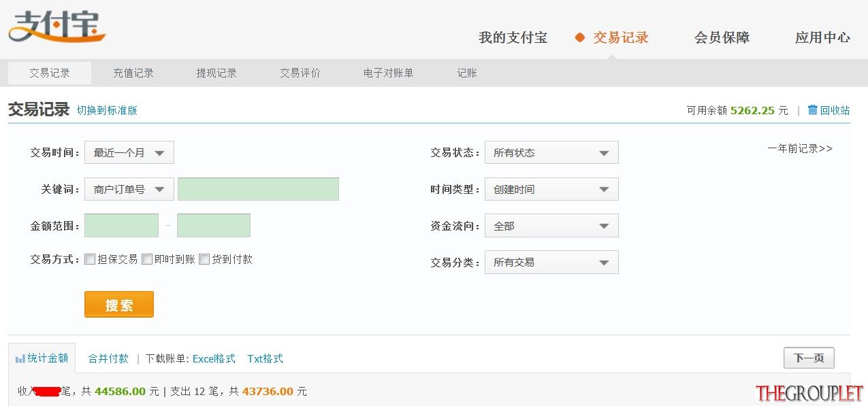Click the minimum amount input field
Viewport: 868px width, 406px height.
(121, 226)
